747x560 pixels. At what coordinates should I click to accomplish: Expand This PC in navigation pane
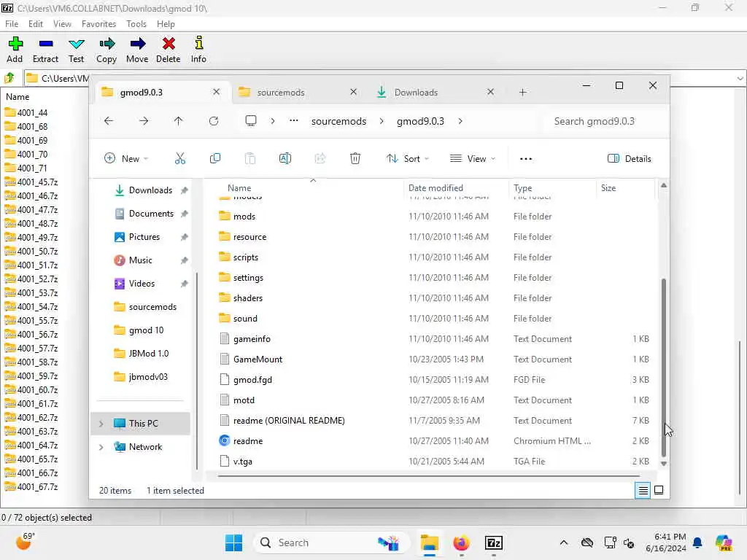101,424
